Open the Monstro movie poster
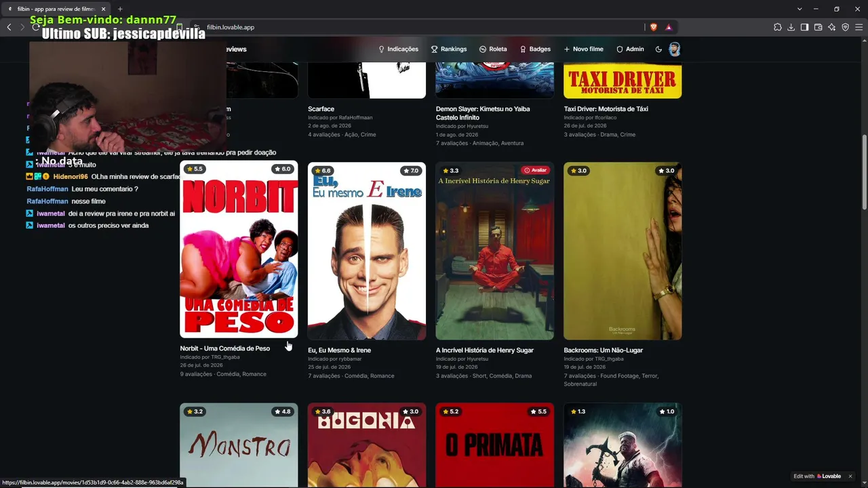The height and width of the screenshot is (488, 868). 239,445
